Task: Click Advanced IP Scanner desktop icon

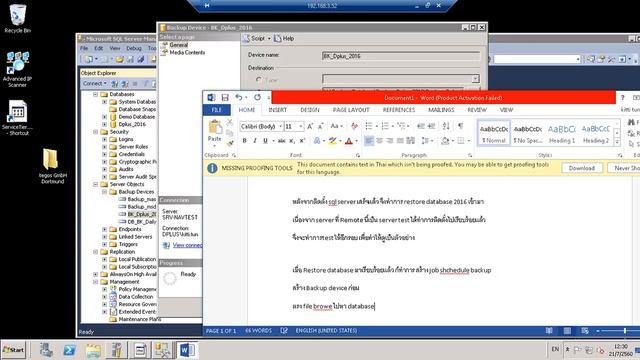Action: 17,69
